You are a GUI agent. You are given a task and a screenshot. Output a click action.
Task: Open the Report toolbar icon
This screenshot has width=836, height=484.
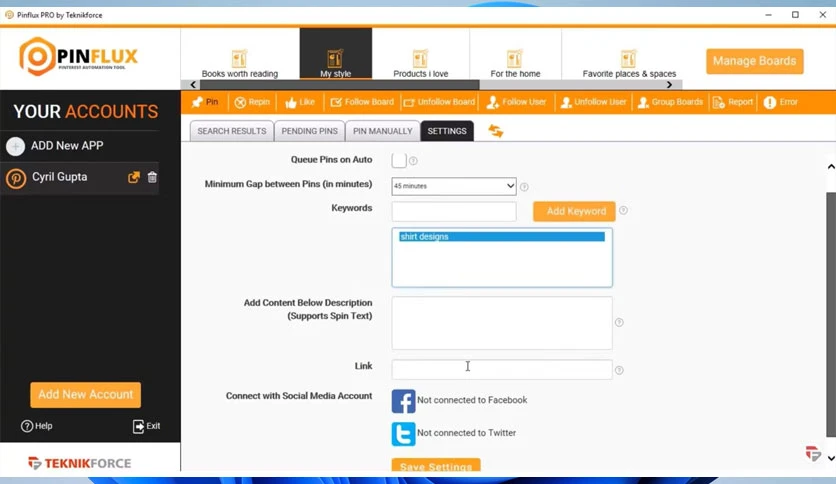point(719,102)
